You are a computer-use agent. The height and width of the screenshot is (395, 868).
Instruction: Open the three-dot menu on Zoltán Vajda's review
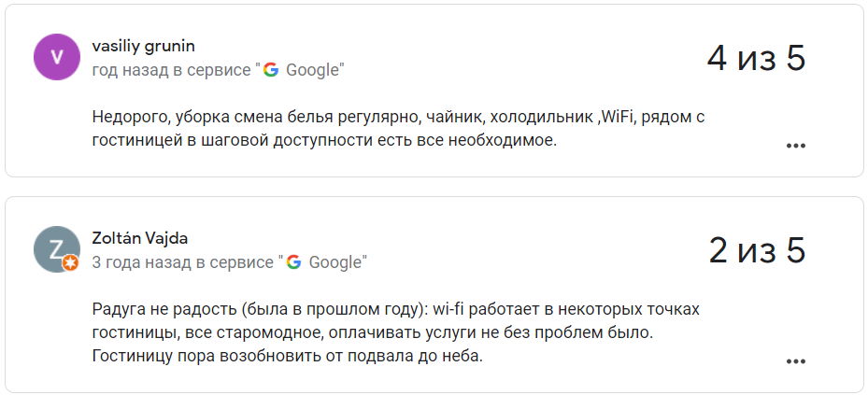795,360
